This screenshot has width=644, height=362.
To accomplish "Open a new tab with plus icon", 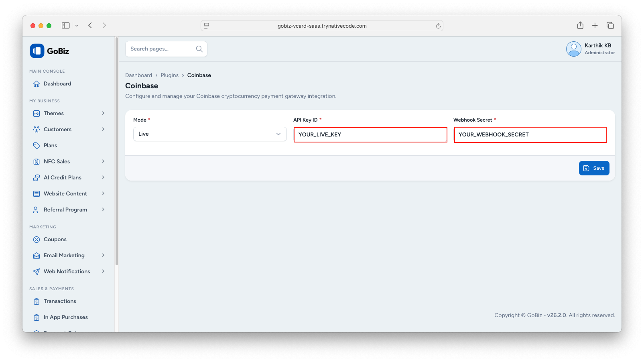I will (595, 25).
